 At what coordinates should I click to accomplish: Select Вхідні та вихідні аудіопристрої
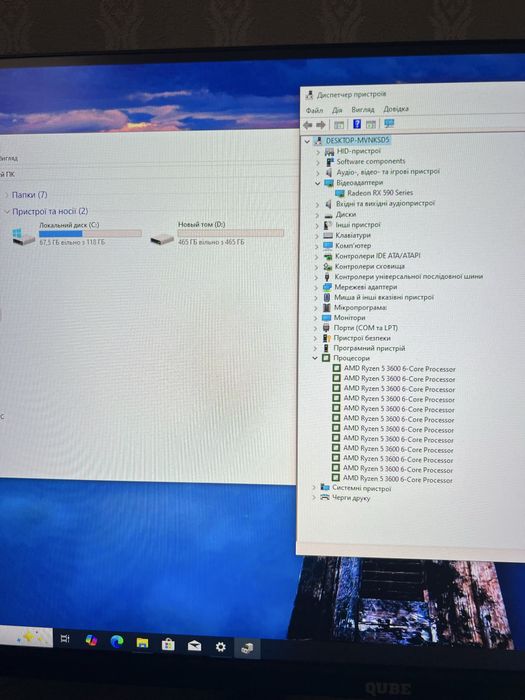coord(385,204)
